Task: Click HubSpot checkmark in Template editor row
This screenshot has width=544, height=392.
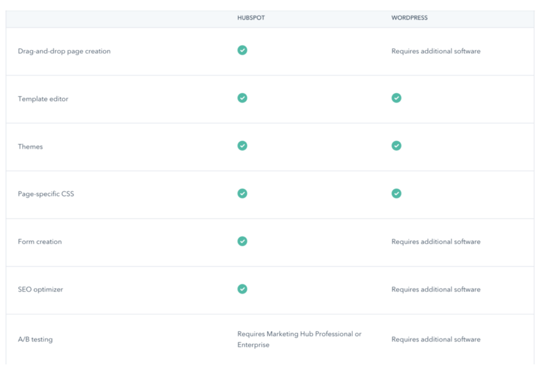Action: point(242,98)
